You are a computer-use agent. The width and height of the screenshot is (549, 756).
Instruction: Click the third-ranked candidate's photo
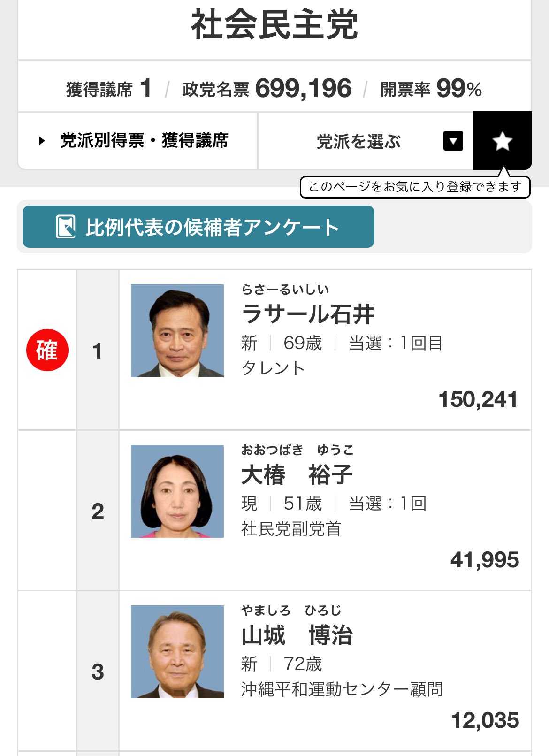point(177,652)
